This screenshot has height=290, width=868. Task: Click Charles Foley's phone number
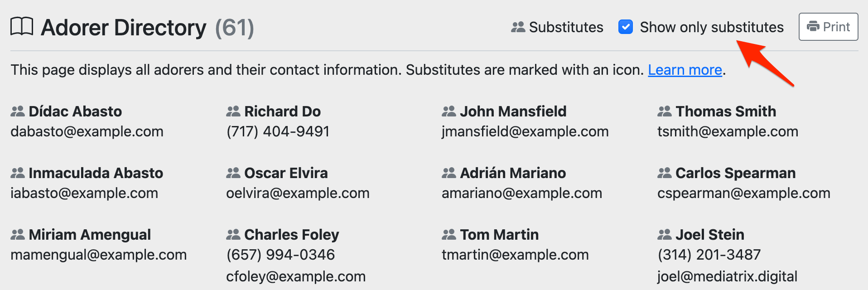pos(280,255)
